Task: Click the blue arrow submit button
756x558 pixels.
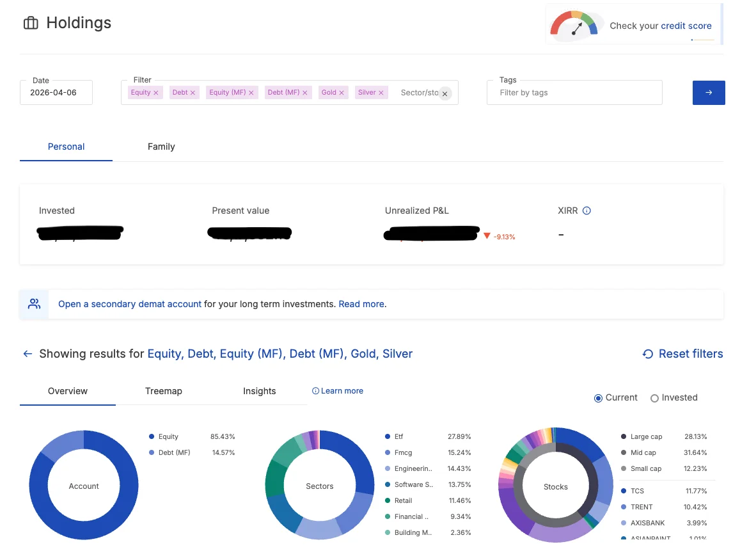Action: [x=708, y=93]
